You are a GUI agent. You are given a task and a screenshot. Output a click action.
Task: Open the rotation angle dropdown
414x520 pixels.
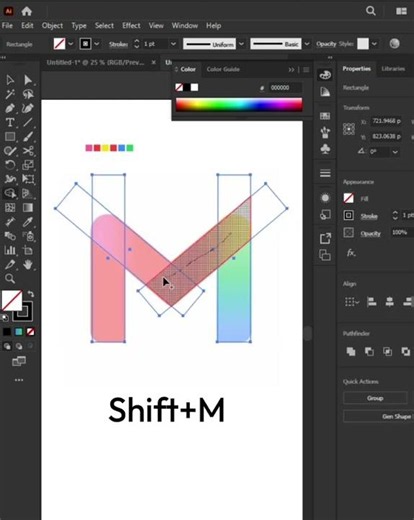[395, 152]
